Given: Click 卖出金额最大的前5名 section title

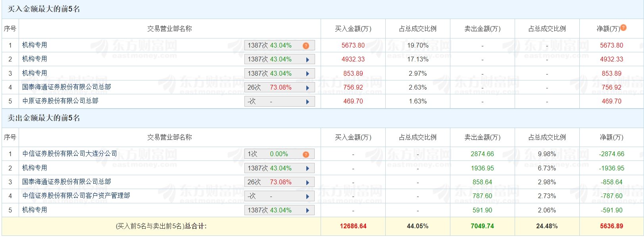Looking at the screenshot, I should 44,118.
